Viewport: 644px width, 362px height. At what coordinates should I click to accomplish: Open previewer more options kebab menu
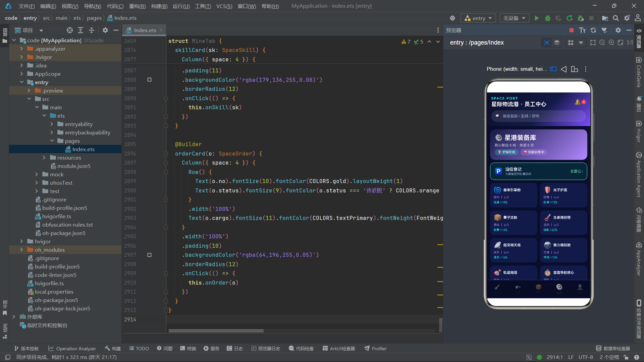pyautogui.click(x=586, y=69)
